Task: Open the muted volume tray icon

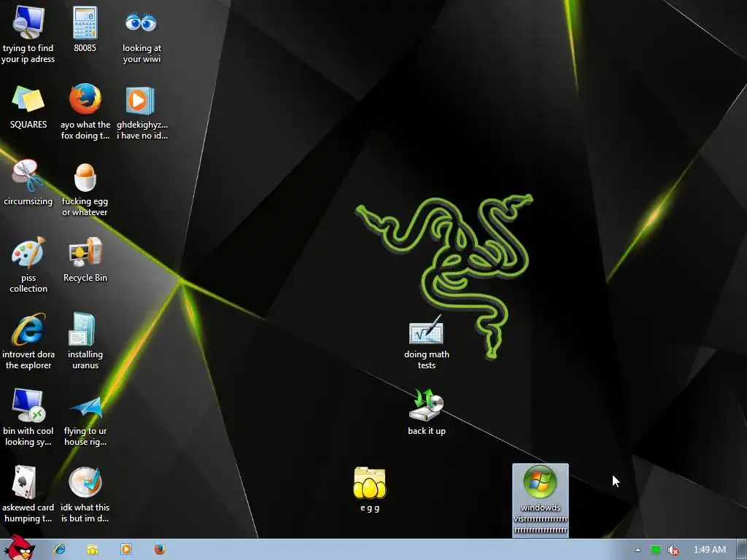Action: pyautogui.click(x=673, y=550)
